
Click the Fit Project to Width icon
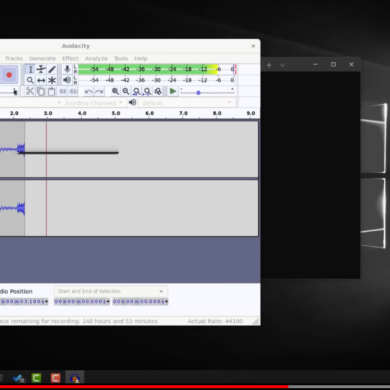pyautogui.click(x=147, y=91)
